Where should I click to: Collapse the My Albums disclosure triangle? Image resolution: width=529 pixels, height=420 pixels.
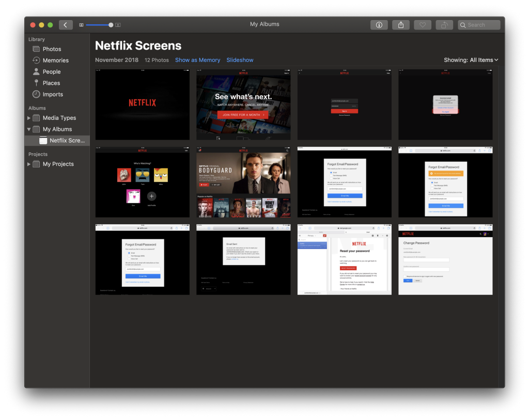29,129
